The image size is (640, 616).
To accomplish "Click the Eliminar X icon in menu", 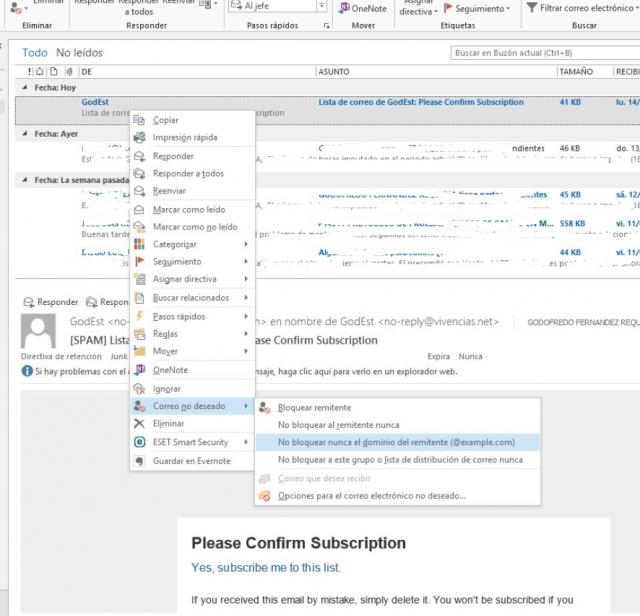I will 139,423.
